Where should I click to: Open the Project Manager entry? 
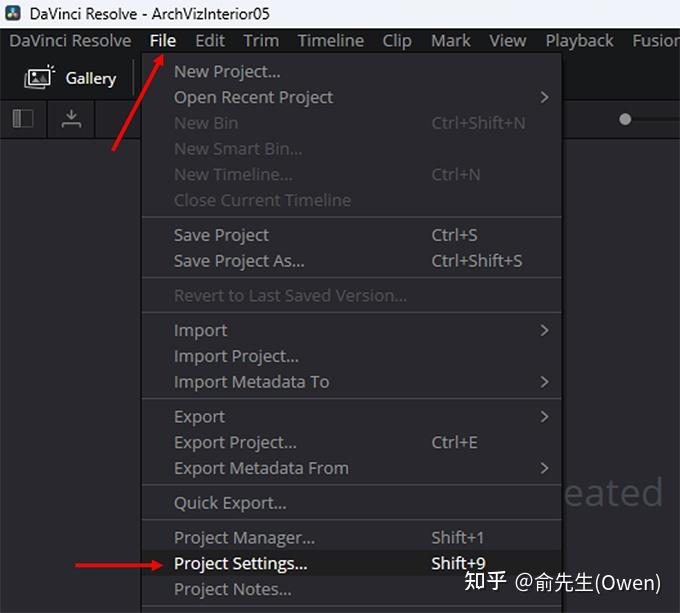pos(244,538)
